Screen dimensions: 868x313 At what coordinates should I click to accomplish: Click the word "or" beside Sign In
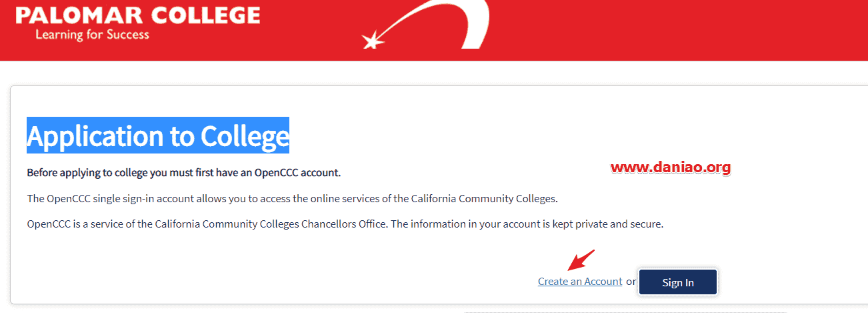coord(631,282)
